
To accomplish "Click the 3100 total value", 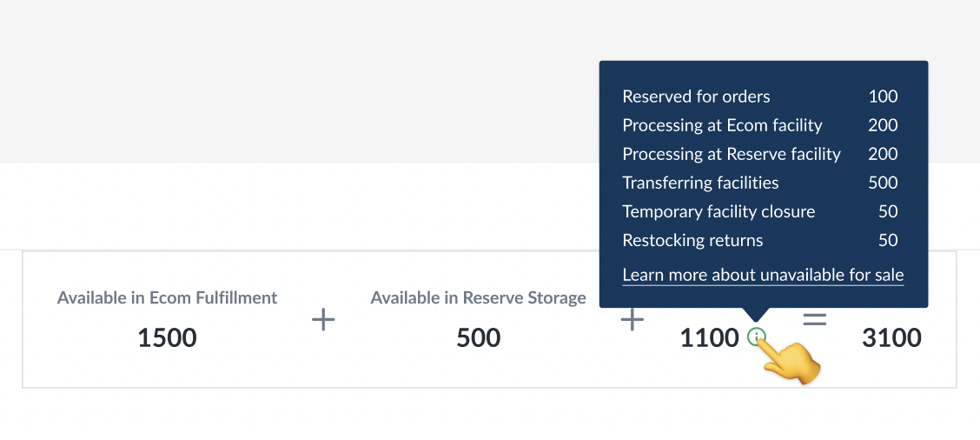I will (892, 338).
